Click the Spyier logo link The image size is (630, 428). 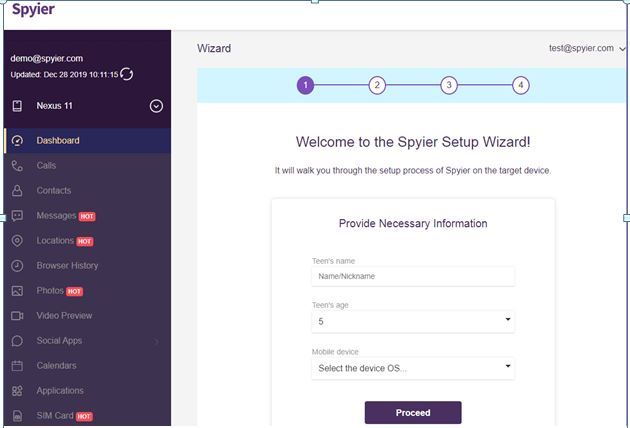[x=33, y=9]
